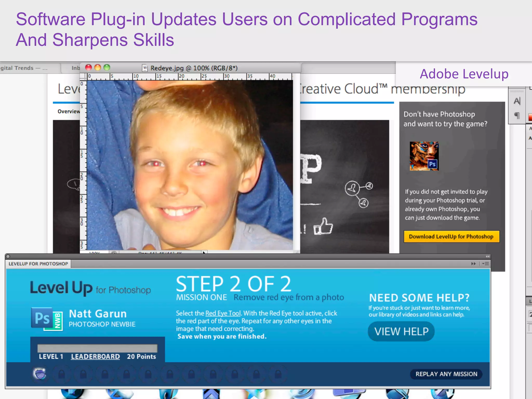
Task: Open the Paragraph panel icon (¶)
Action: [x=517, y=115]
